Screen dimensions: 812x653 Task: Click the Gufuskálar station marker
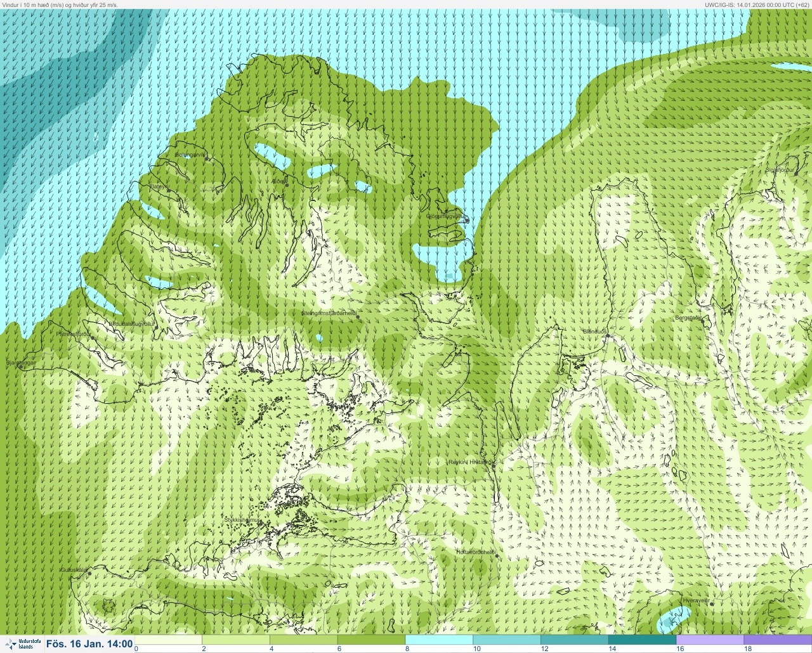pos(89,574)
